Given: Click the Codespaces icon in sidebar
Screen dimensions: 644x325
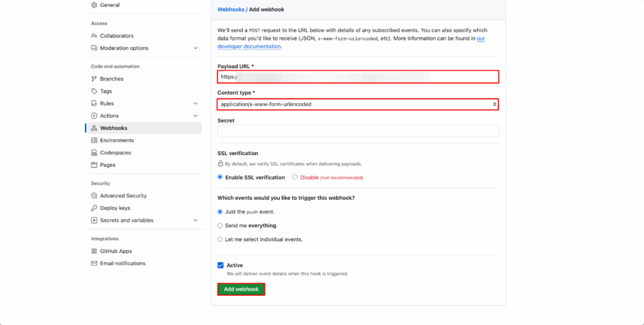Looking at the screenshot, I should 94,152.
